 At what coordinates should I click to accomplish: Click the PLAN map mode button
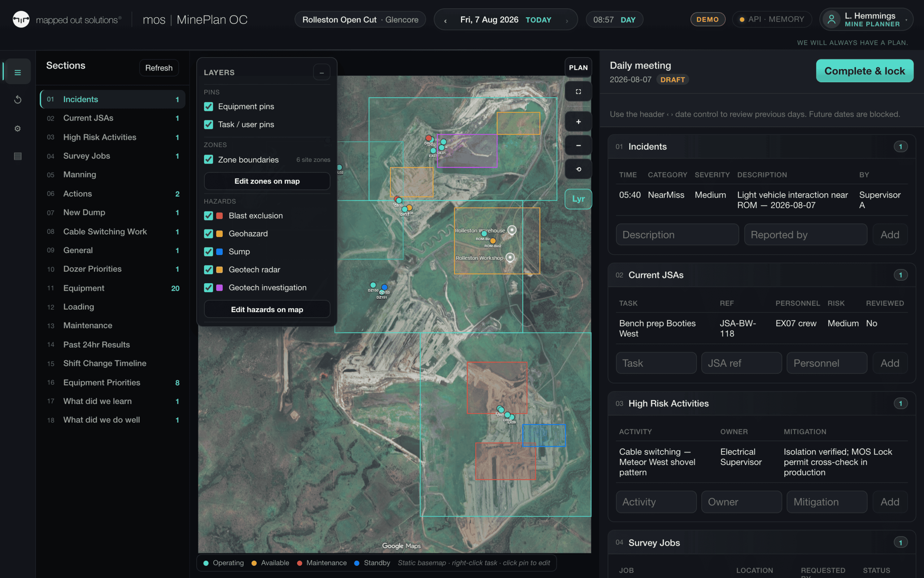point(578,68)
